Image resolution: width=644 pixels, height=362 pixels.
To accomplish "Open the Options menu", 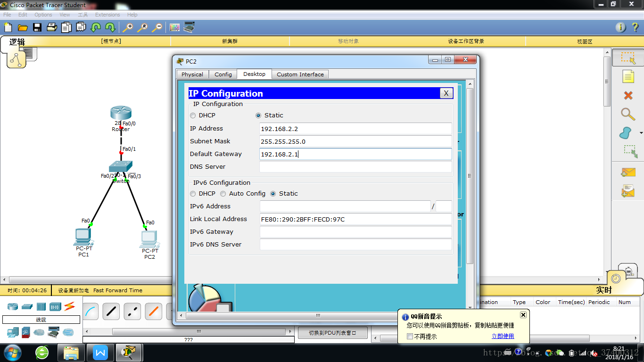I will coord(43,15).
